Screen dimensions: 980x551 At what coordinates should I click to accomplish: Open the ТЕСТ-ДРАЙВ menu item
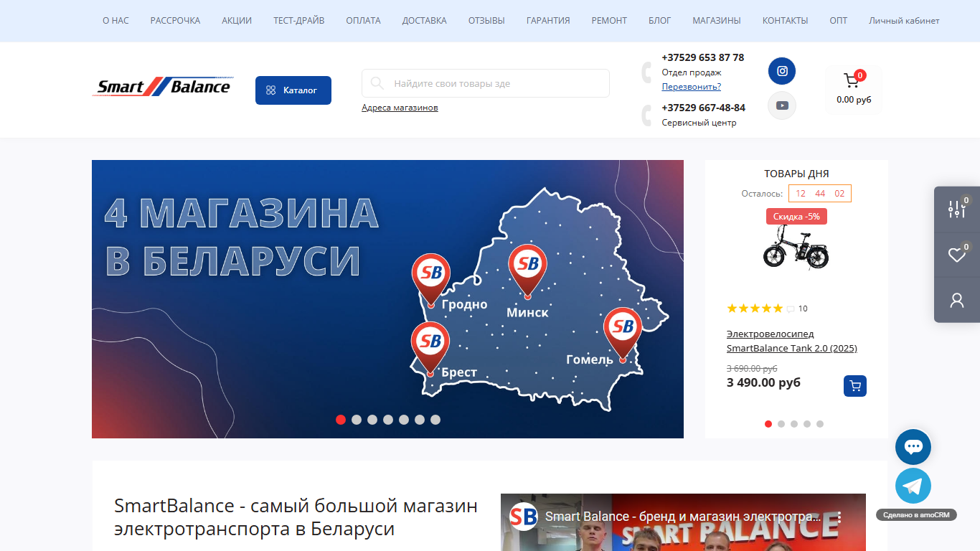(298, 21)
